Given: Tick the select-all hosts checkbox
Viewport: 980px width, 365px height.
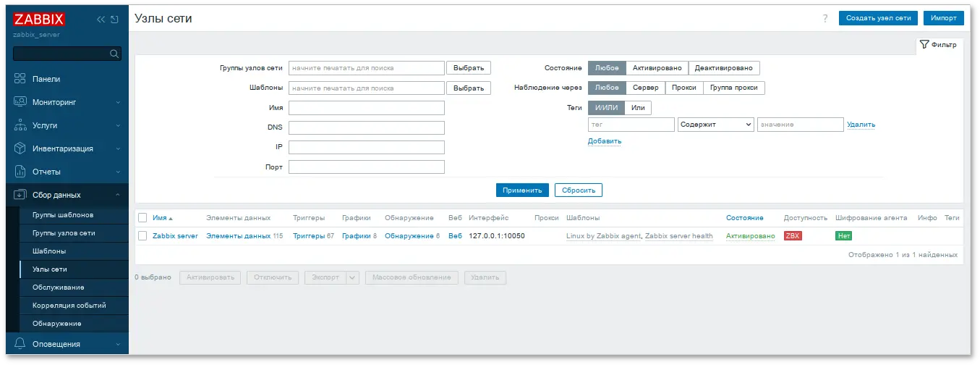Looking at the screenshot, I should (142, 217).
